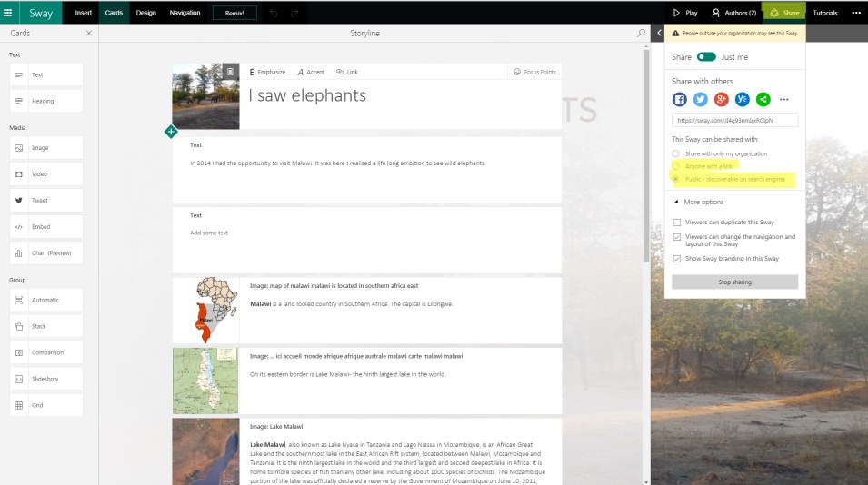
Task: Click the Facebook share icon
Action: (680, 100)
